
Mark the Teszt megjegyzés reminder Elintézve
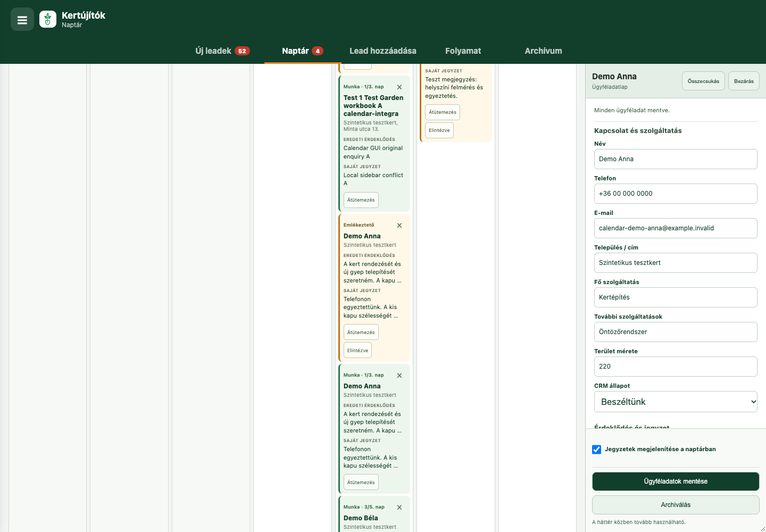(439, 130)
